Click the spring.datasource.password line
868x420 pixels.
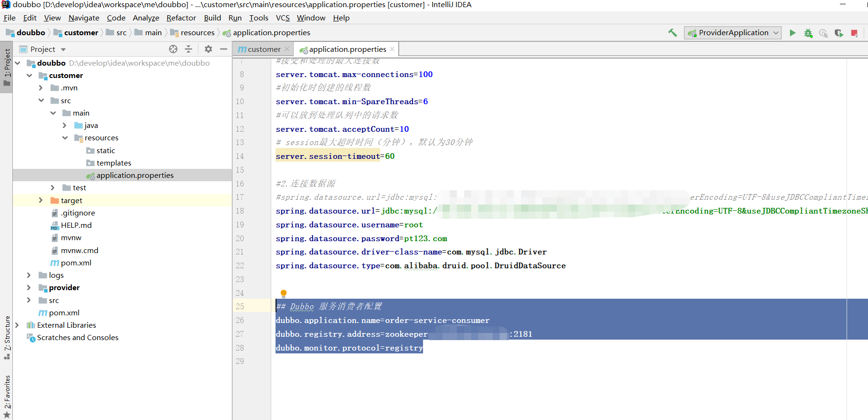click(361, 238)
